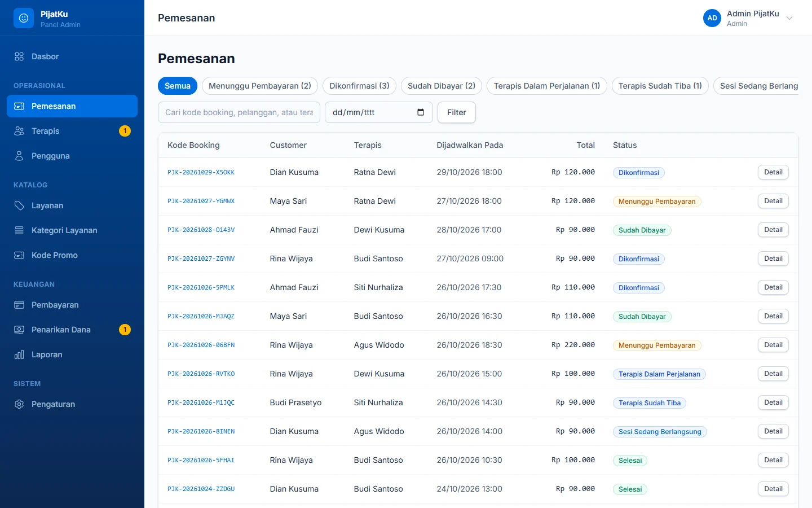
Task: Click the Dijadwalkan Pada column header
Action: pos(470,145)
